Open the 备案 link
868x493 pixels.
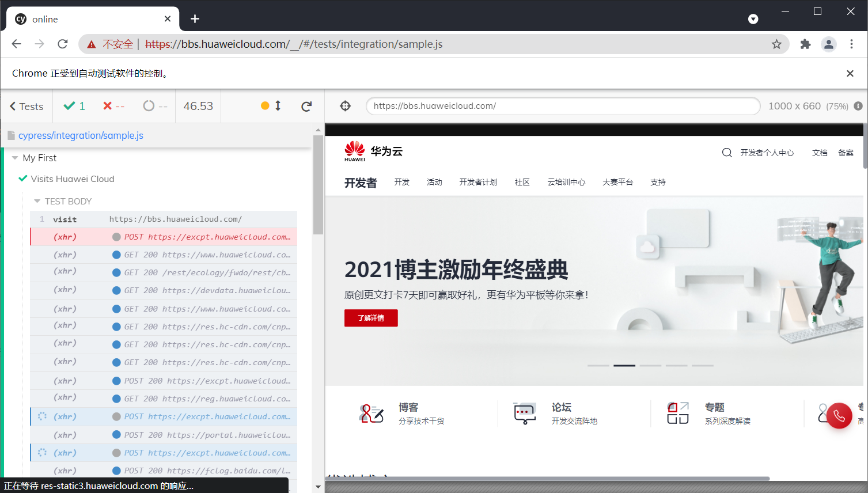pyautogui.click(x=846, y=153)
